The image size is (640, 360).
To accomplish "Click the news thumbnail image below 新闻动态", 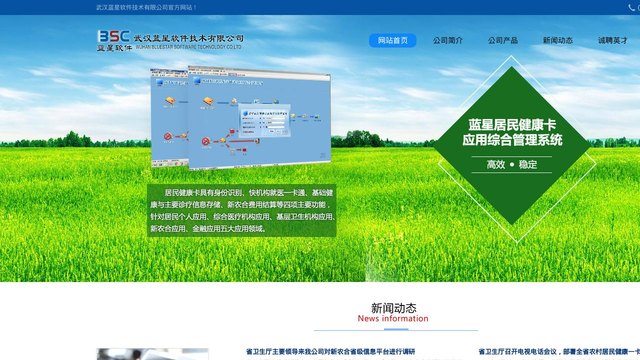I will coord(153,354).
